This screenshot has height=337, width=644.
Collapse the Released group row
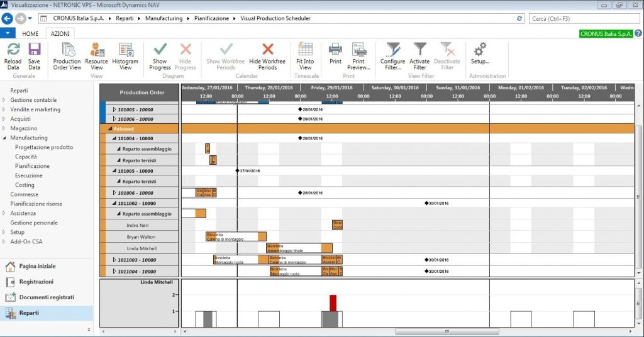point(110,129)
